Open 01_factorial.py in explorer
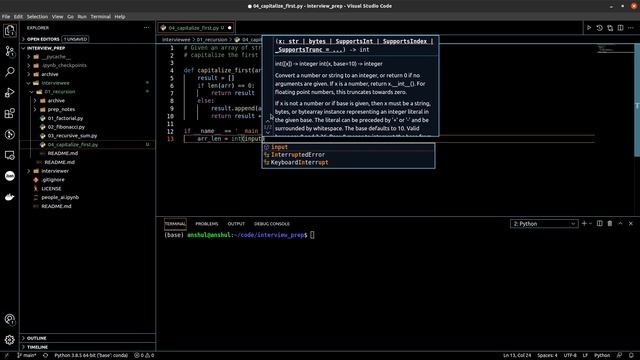This screenshot has width=640, height=360. [x=65, y=118]
